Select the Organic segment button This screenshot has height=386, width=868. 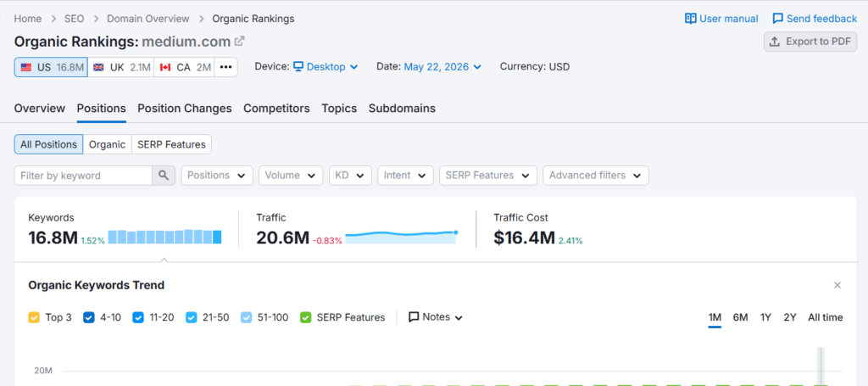tap(108, 144)
